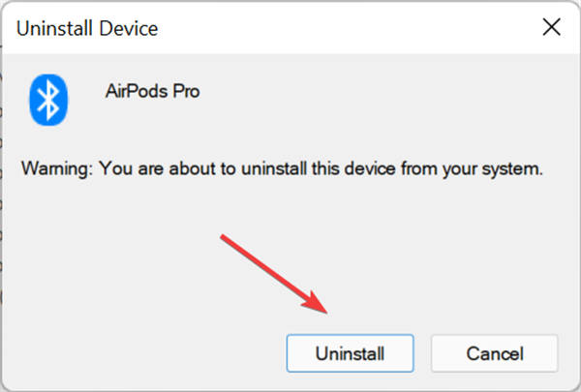Select the AirPods Pro device name
The image size is (581, 392).
coord(149,91)
